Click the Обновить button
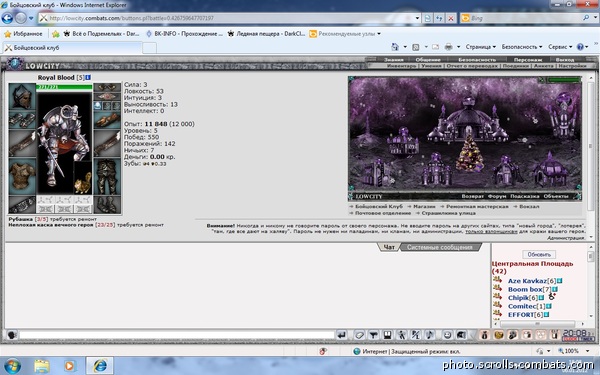 point(539,254)
